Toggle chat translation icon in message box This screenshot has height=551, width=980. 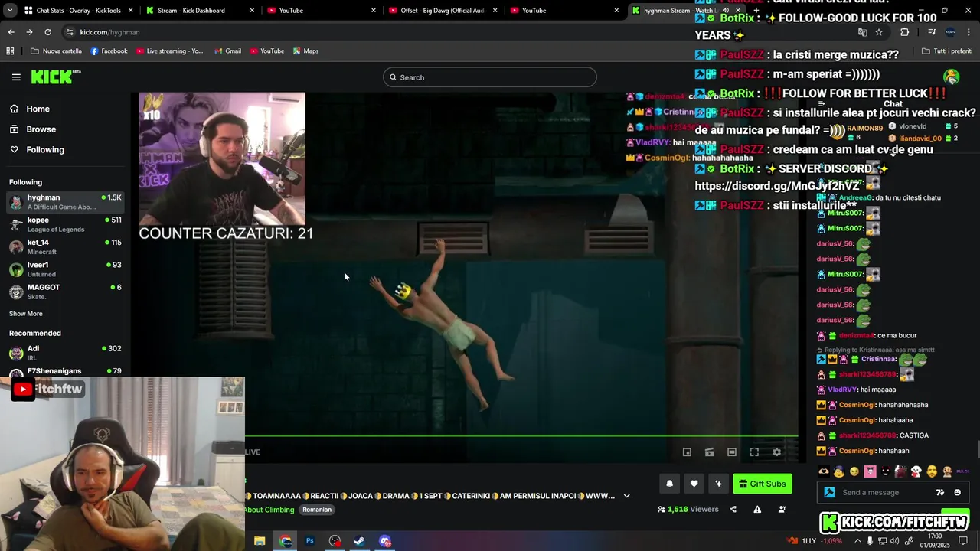(940, 493)
